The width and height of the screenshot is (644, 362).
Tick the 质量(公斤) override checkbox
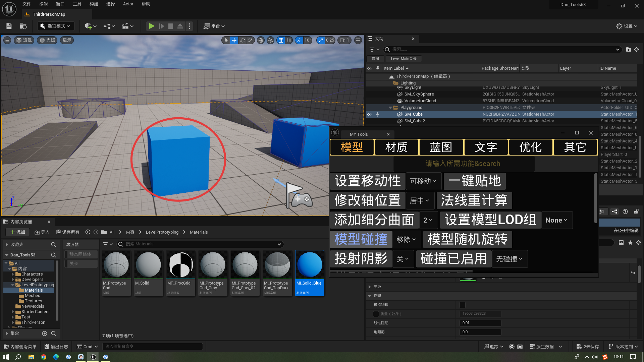(x=376, y=314)
